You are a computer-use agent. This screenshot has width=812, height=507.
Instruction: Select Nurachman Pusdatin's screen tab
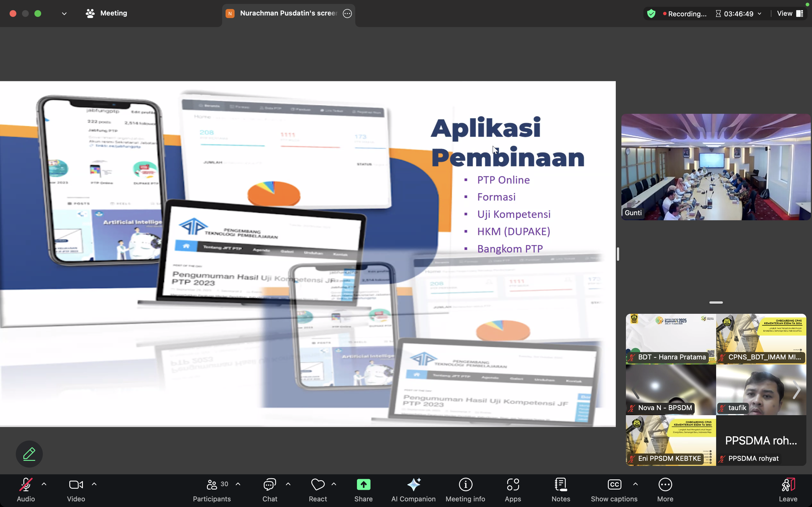[x=288, y=14]
